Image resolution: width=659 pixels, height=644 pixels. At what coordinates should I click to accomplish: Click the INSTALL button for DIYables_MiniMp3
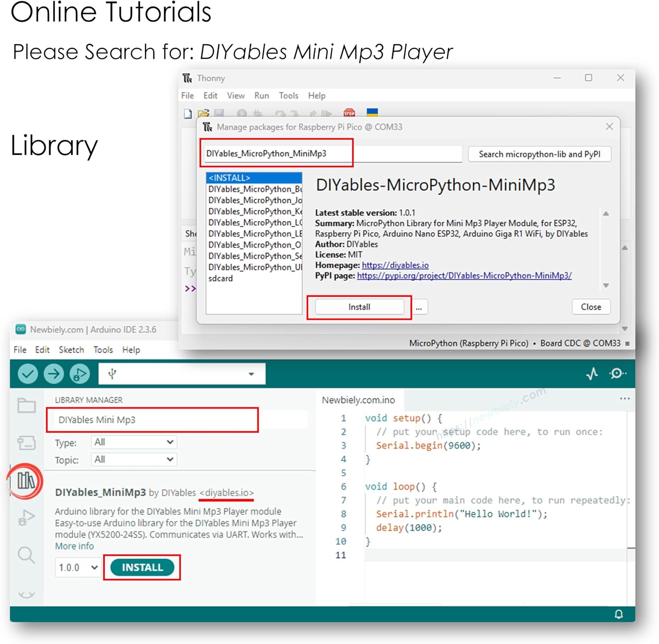[x=142, y=568]
